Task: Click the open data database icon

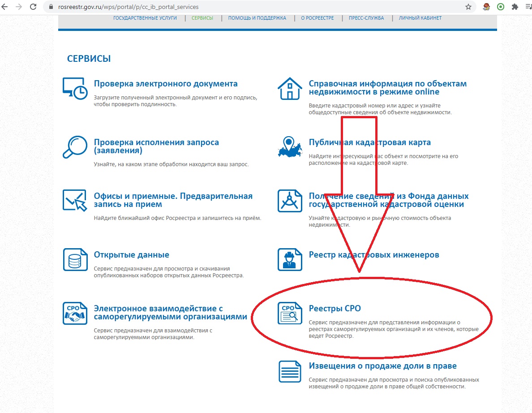Action: pyautogui.click(x=75, y=260)
